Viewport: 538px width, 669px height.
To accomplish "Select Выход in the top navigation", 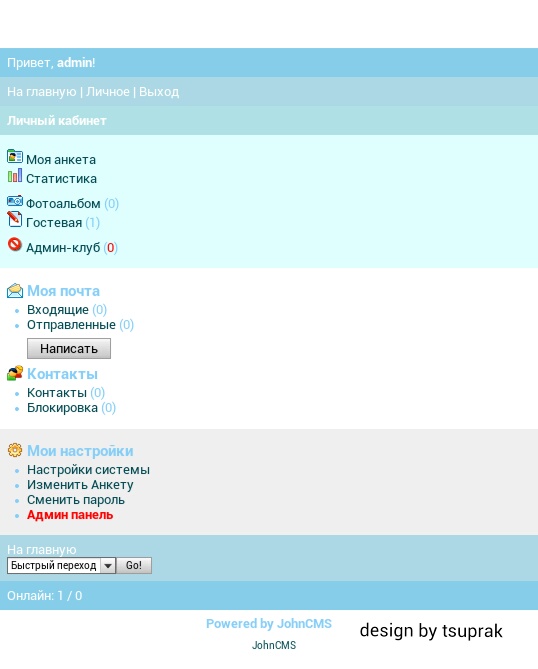I will 159,92.
